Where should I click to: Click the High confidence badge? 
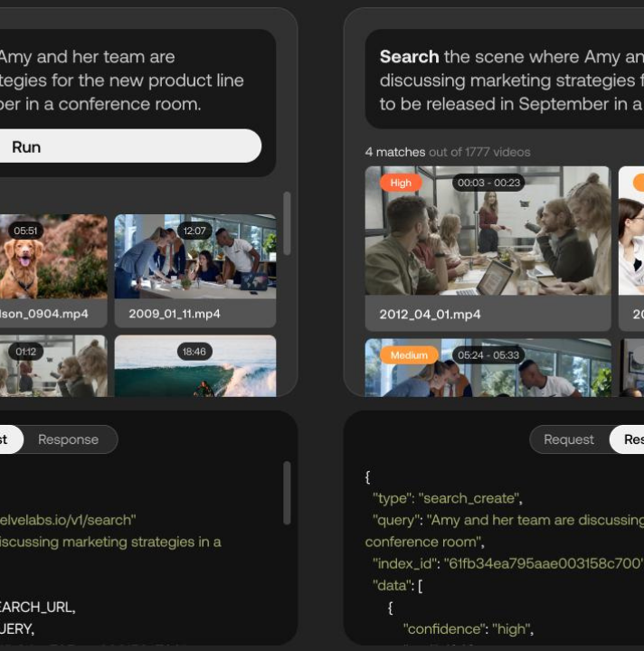pyautogui.click(x=401, y=183)
